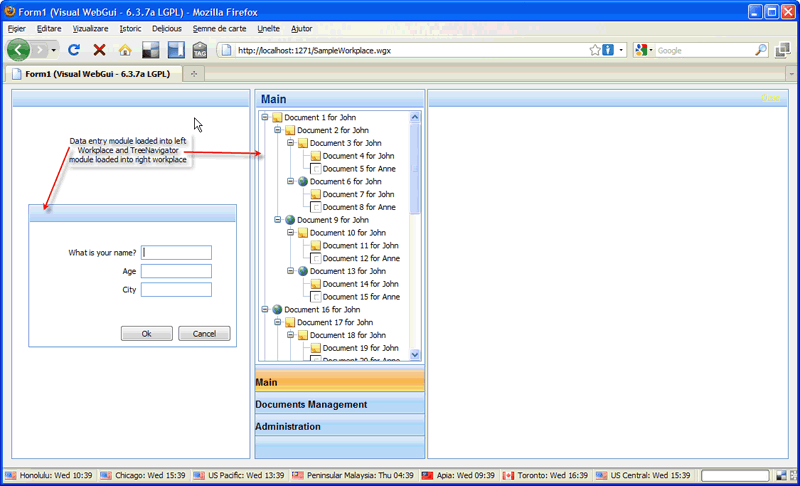Click the Age input field
Viewport: 800px width, 486px height.
coord(177,271)
